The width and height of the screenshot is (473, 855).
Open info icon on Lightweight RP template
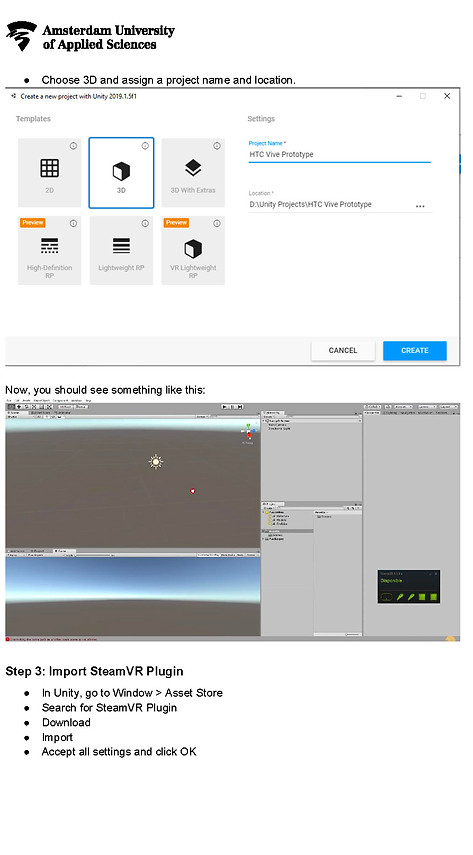[145, 223]
